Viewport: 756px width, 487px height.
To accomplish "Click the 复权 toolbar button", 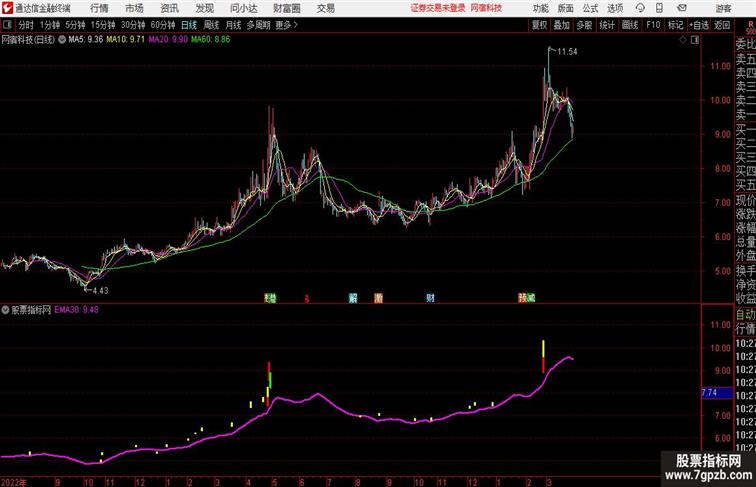I will [540, 25].
